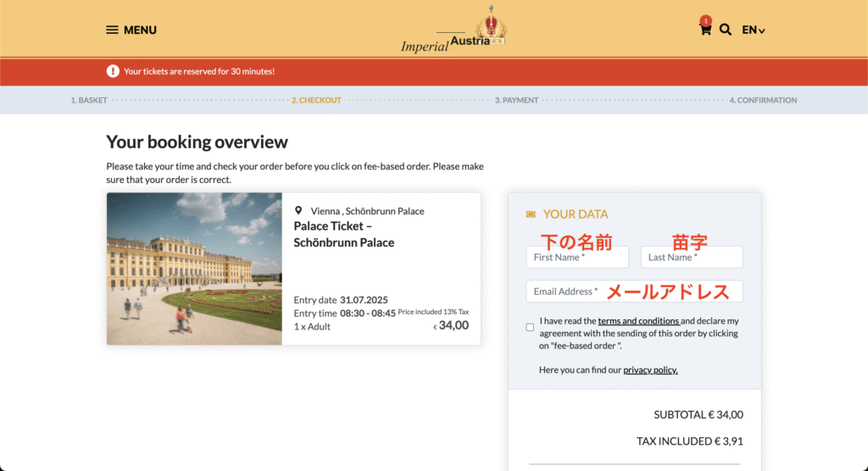Click the Imperial Austria logo

453,30
